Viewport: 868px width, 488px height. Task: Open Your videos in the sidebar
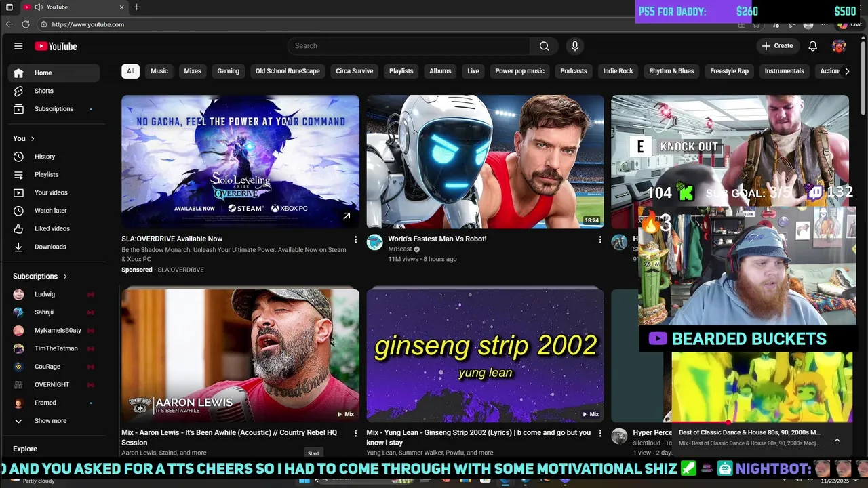(54, 192)
